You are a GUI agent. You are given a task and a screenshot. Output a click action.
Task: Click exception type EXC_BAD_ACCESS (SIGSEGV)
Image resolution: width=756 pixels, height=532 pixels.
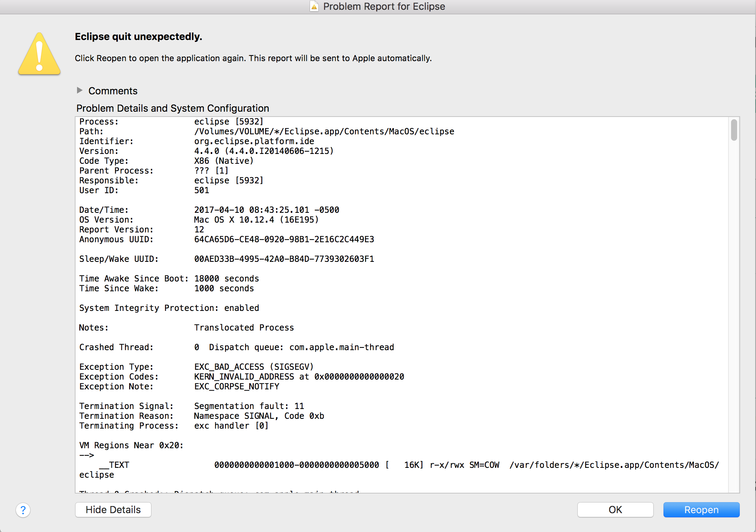point(254,367)
